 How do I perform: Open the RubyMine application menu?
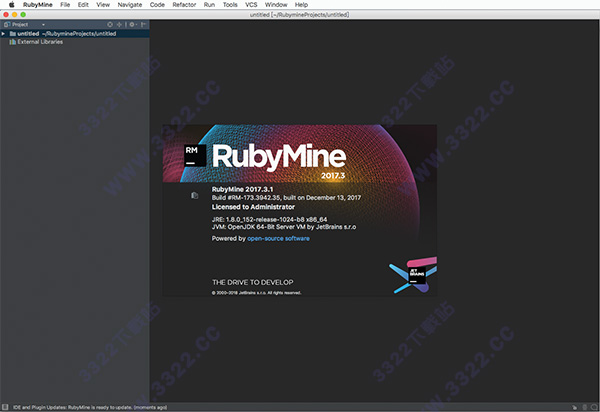point(38,5)
